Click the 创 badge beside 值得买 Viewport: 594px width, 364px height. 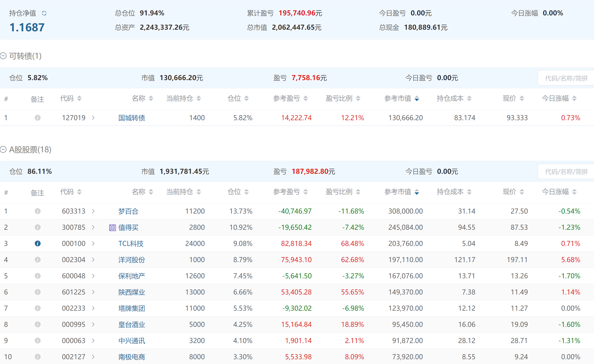112,228
